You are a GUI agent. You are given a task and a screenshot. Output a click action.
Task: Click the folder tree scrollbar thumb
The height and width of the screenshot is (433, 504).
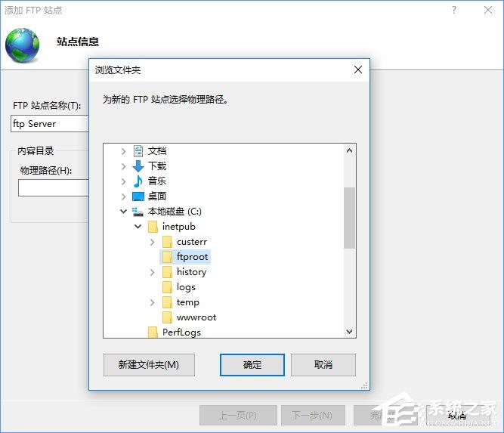(349, 218)
